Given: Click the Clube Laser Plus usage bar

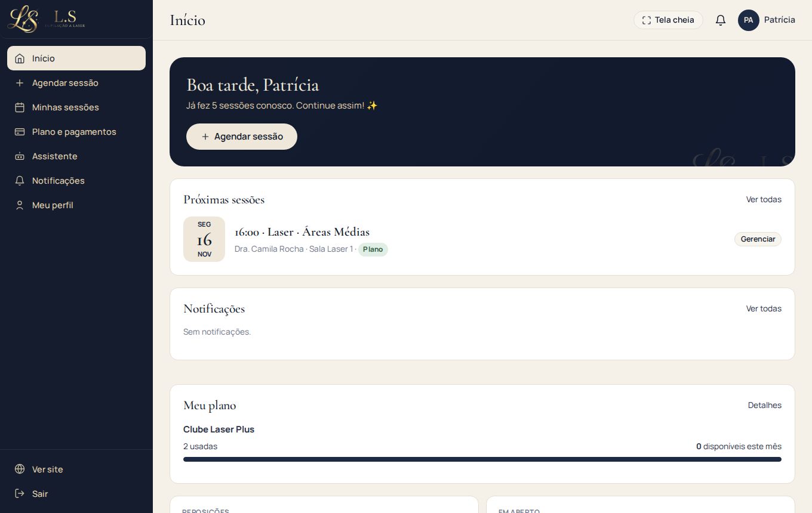Looking at the screenshot, I should (482, 459).
